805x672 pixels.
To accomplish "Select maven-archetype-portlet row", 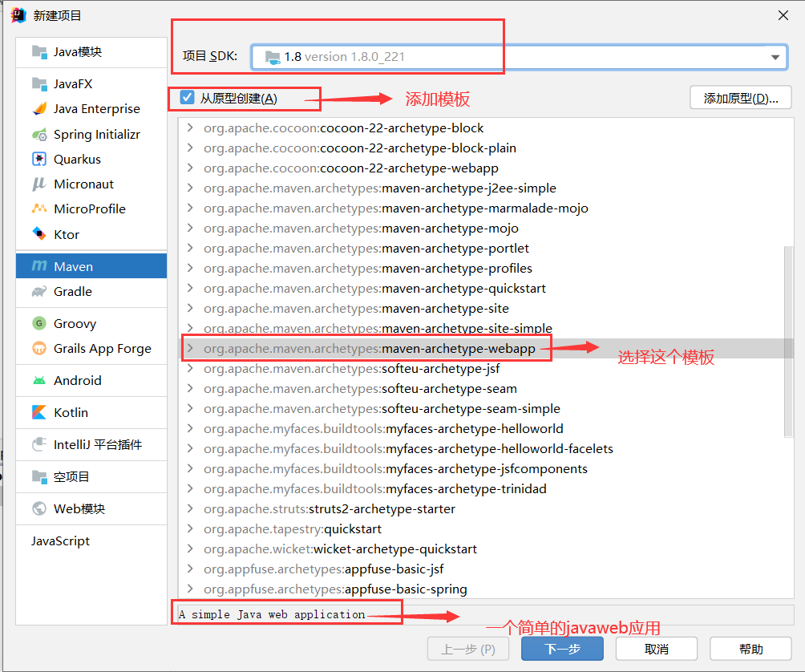I will 486,248.
